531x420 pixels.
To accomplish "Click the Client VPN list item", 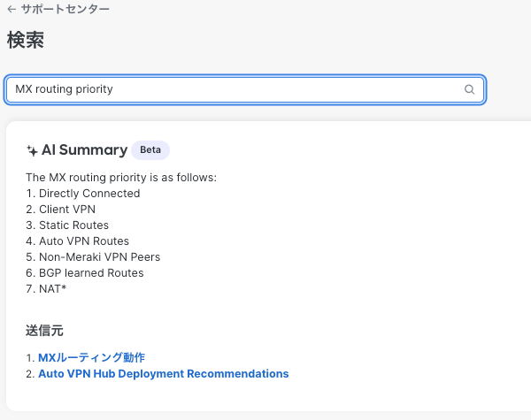I will 67,210.
